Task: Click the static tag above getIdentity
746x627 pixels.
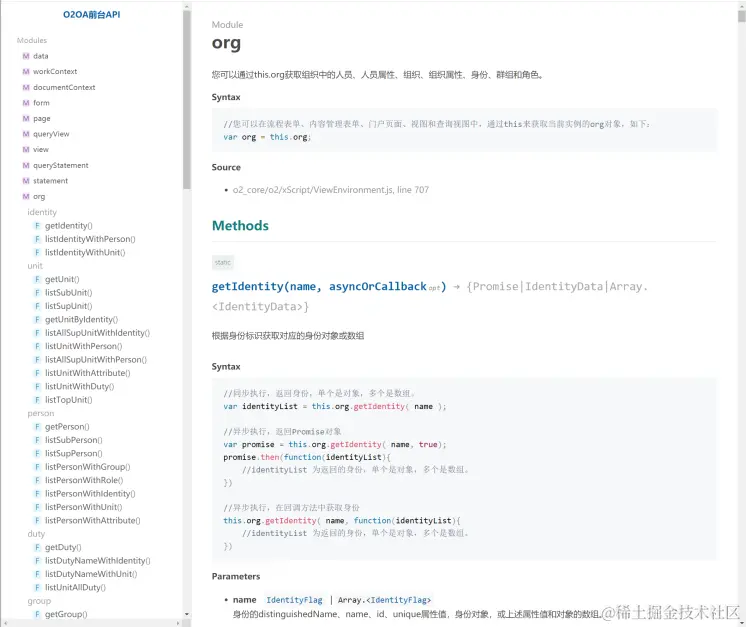Action: tap(223, 263)
